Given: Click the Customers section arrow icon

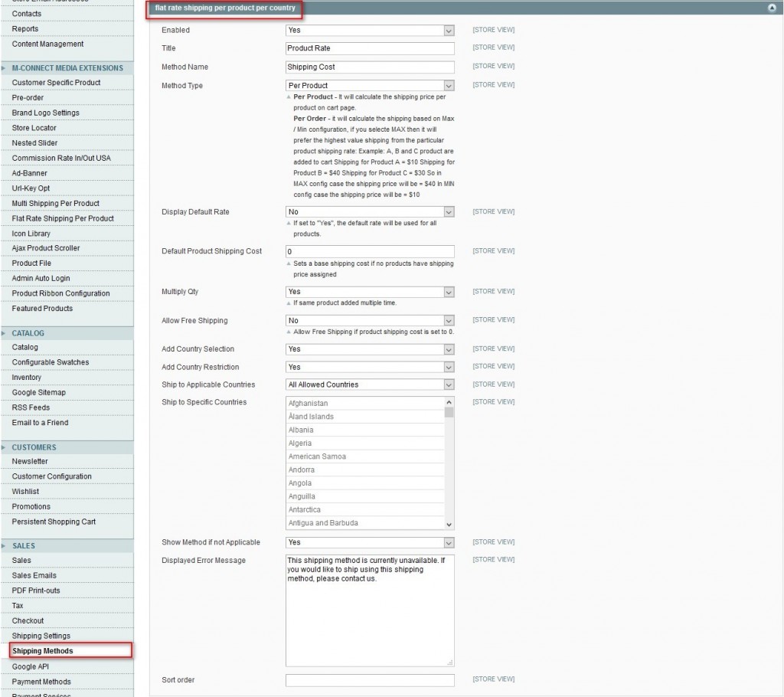Looking at the screenshot, I should click(5, 447).
